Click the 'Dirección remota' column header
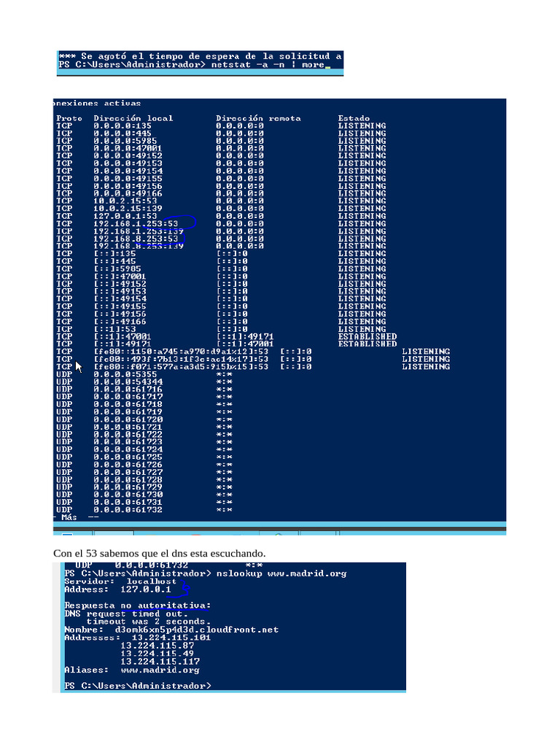The width and height of the screenshot is (560, 747). pos(258,118)
